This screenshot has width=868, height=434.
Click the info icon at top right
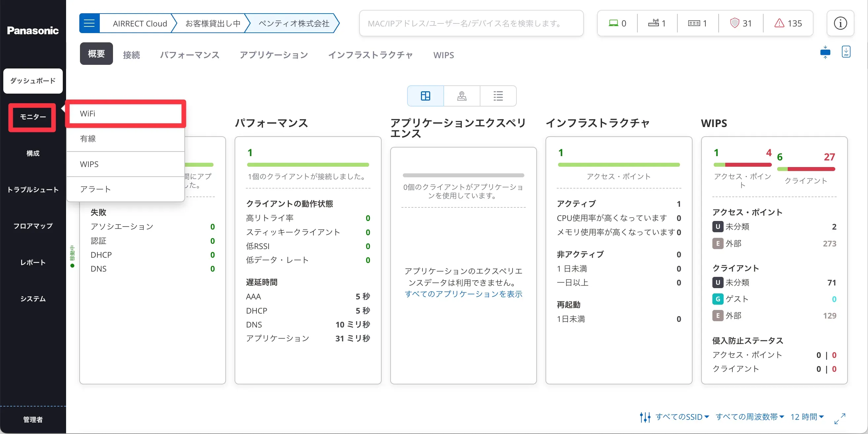point(840,23)
